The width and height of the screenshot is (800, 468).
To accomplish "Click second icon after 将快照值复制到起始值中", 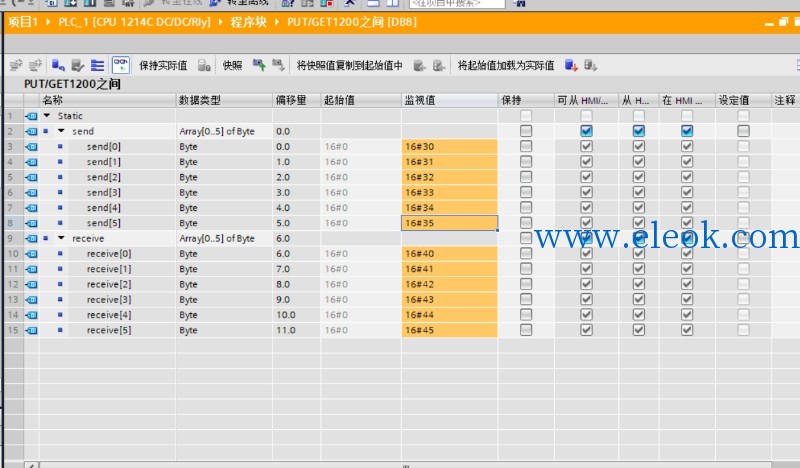I will pyautogui.click(x=439, y=65).
